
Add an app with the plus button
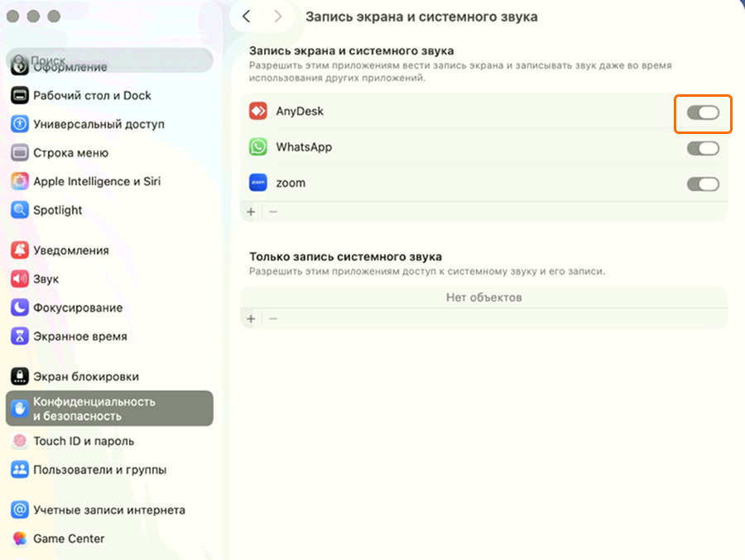(x=250, y=212)
